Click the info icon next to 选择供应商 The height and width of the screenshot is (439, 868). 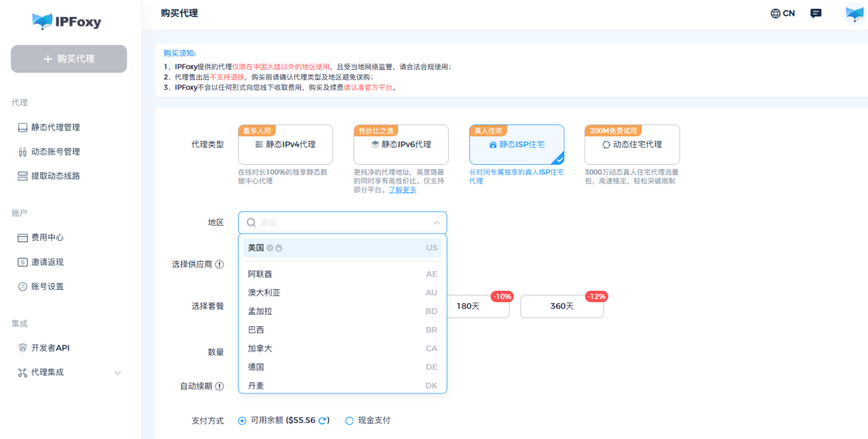click(220, 264)
